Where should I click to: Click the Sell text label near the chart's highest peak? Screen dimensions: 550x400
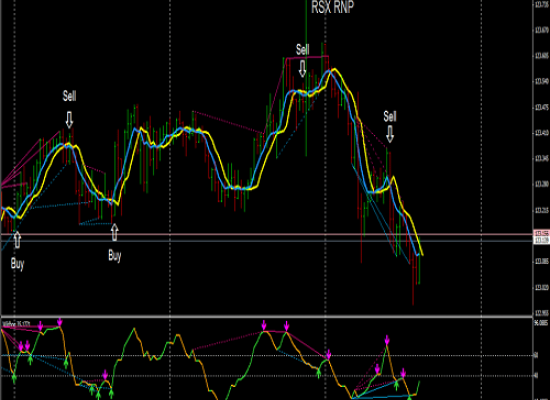(x=302, y=49)
